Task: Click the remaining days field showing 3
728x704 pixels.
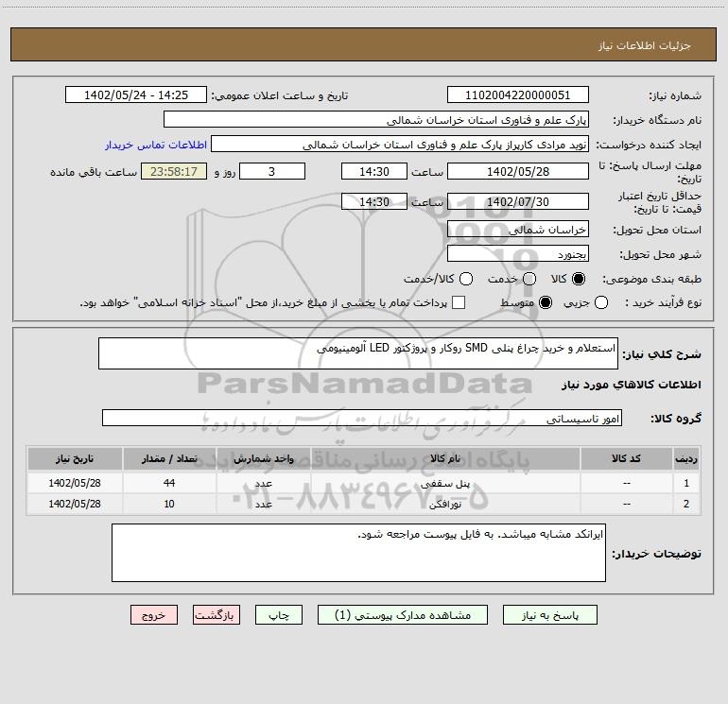Action: coord(272,171)
